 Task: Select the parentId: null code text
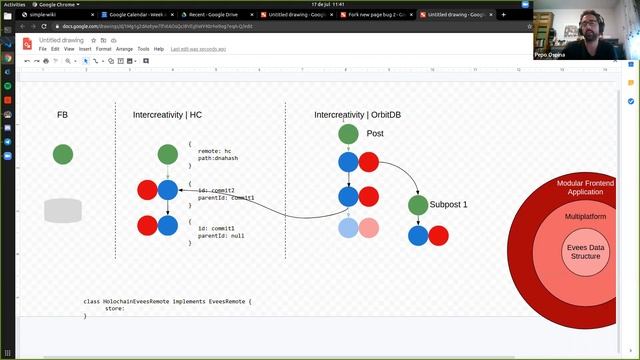tap(221, 236)
